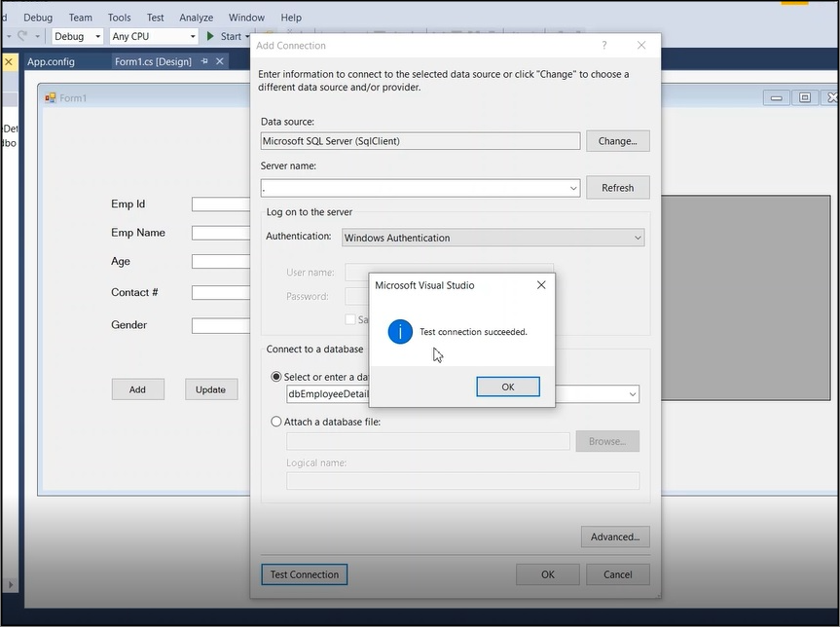Click the Test Connection button
The width and height of the screenshot is (840, 627).
click(304, 574)
